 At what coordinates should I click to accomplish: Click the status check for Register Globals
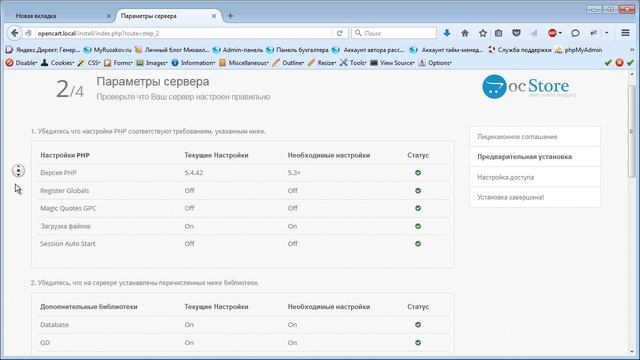click(418, 191)
